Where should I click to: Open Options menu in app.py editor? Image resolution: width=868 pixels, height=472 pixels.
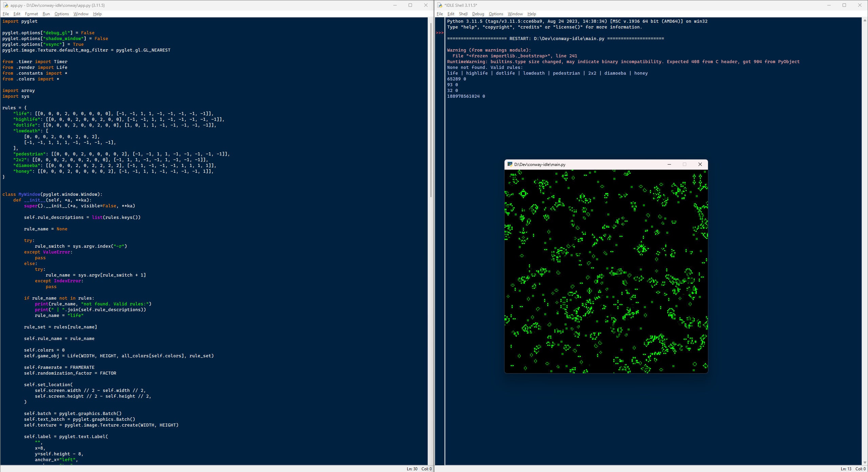(62, 14)
